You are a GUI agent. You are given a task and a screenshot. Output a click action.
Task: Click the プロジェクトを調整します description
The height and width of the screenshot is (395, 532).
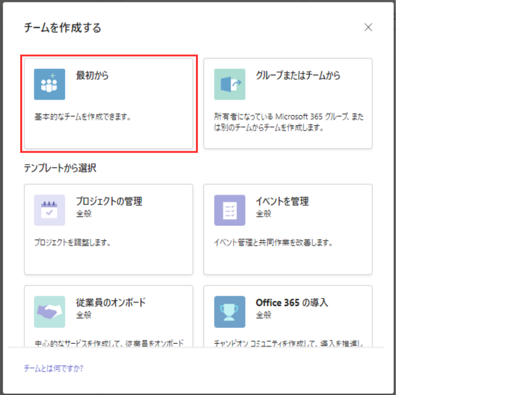click(72, 243)
